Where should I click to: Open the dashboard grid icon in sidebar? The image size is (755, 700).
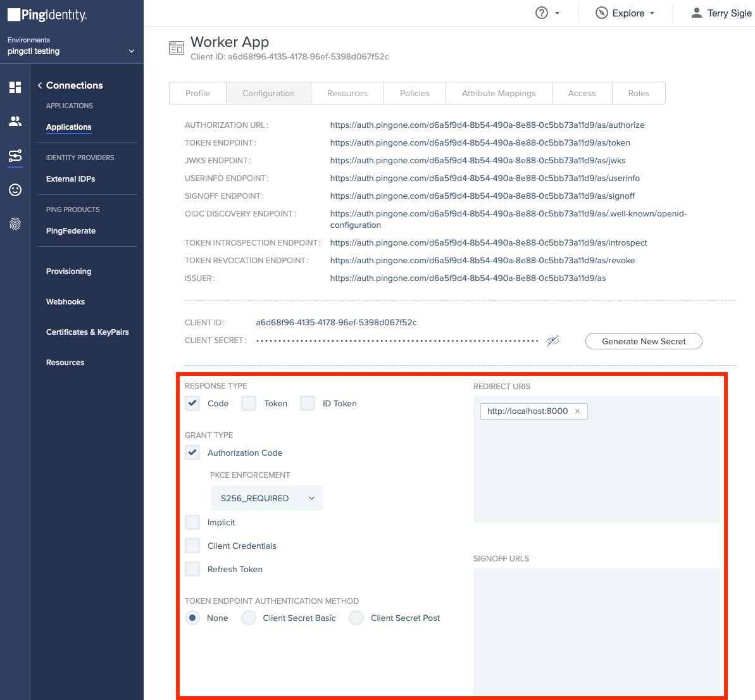click(15, 87)
